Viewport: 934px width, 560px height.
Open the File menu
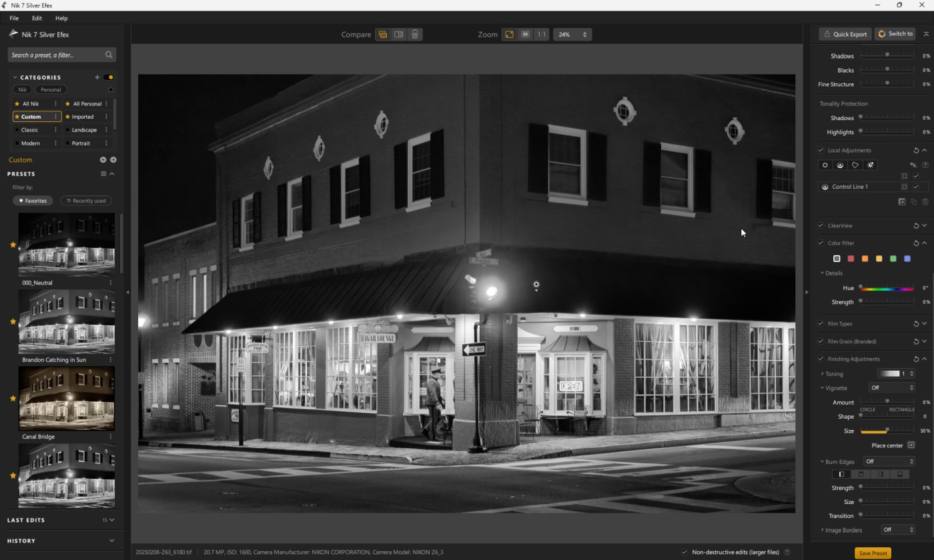14,18
